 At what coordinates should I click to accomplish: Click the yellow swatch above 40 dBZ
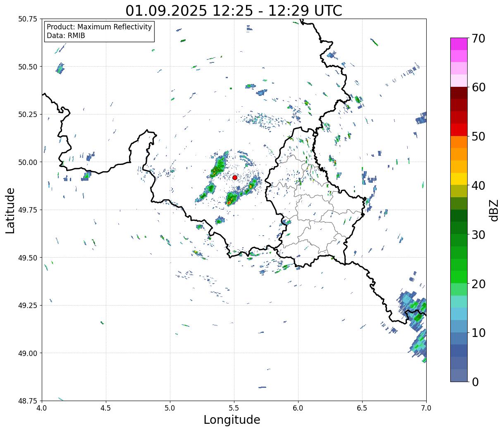coord(459,179)
